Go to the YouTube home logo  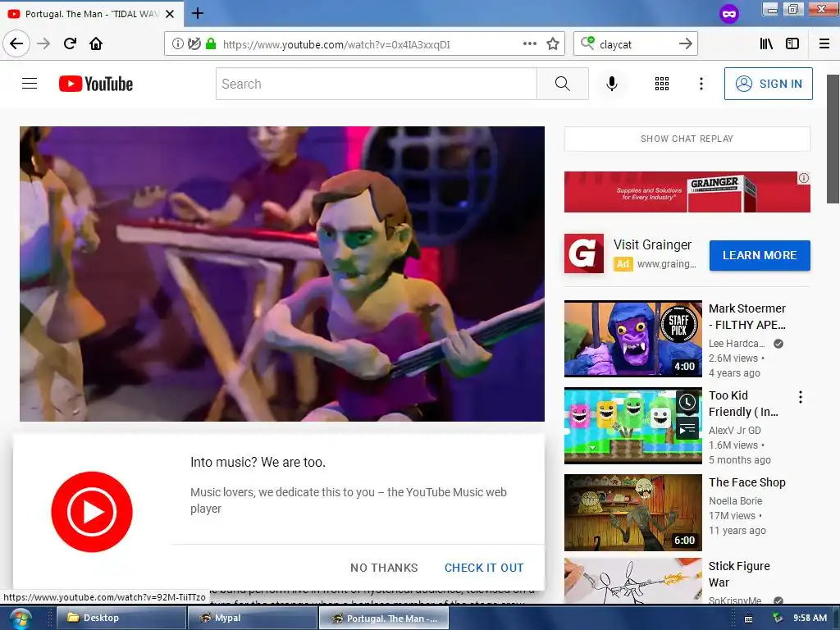click(96, 84)
